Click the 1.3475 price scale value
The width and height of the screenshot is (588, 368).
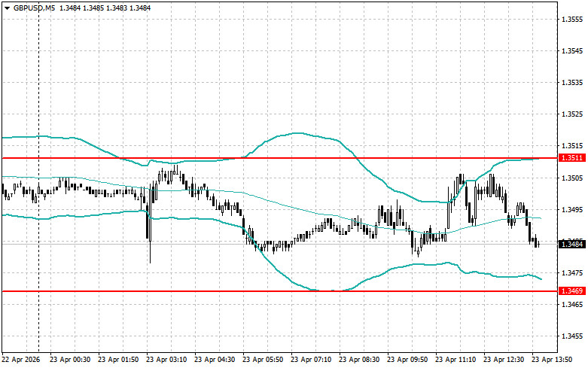pos(572,272)
